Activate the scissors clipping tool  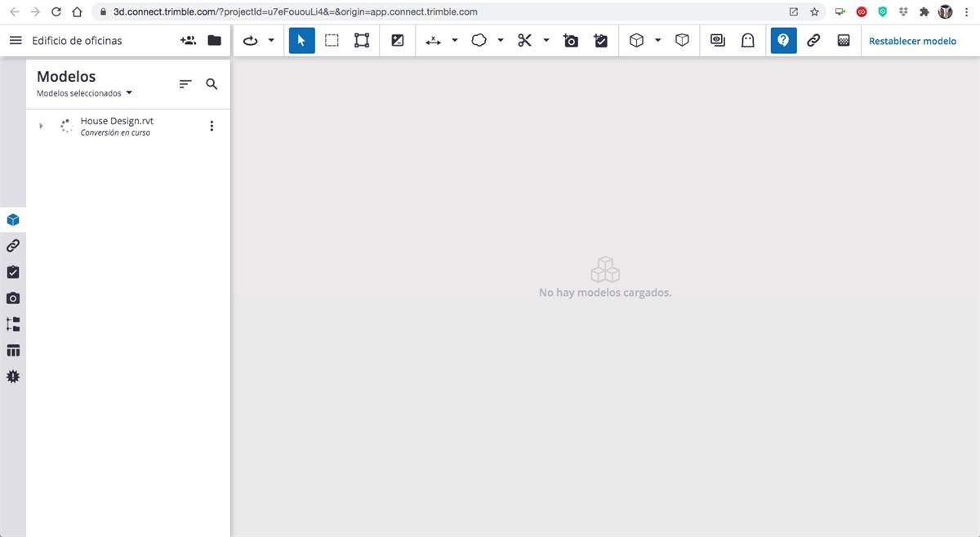tap(523, 40)
